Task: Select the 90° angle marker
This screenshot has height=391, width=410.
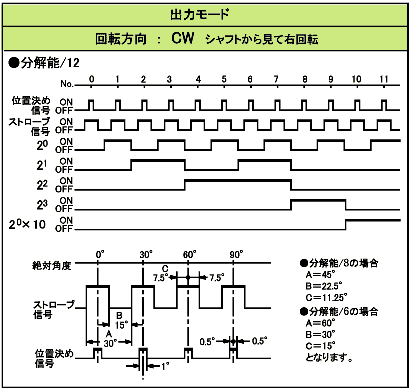Action: pos(236,255)
